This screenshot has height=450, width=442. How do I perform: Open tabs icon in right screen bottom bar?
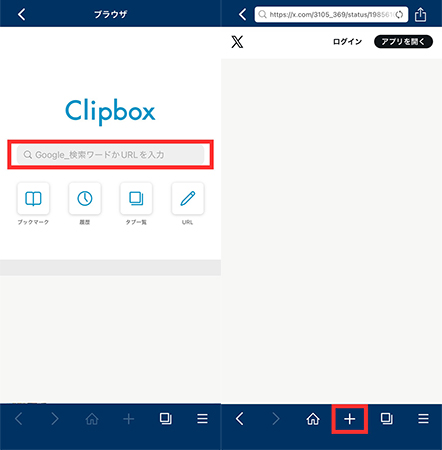coord(387,419)
